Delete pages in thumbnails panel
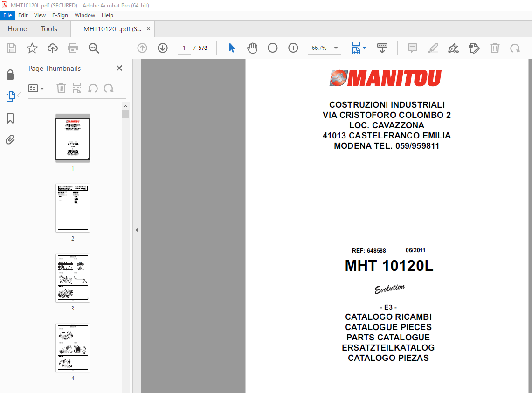The height and width of the screenshot is (393, 532). point(61,88)
